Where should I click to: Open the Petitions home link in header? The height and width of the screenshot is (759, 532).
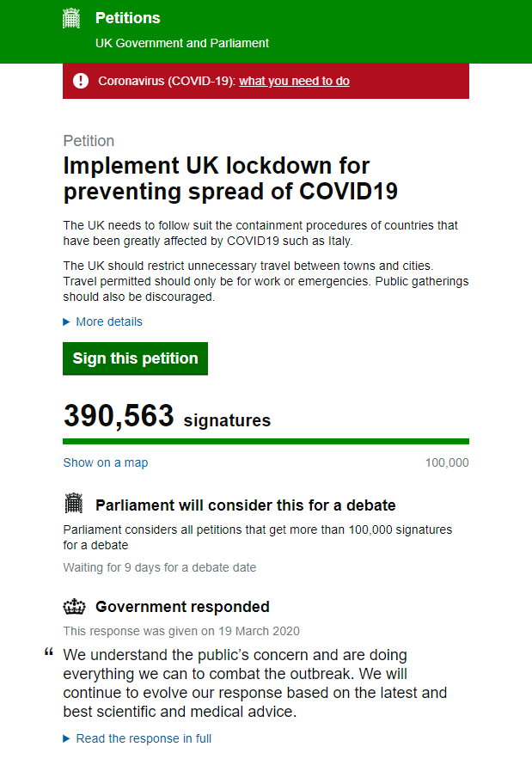127,18
